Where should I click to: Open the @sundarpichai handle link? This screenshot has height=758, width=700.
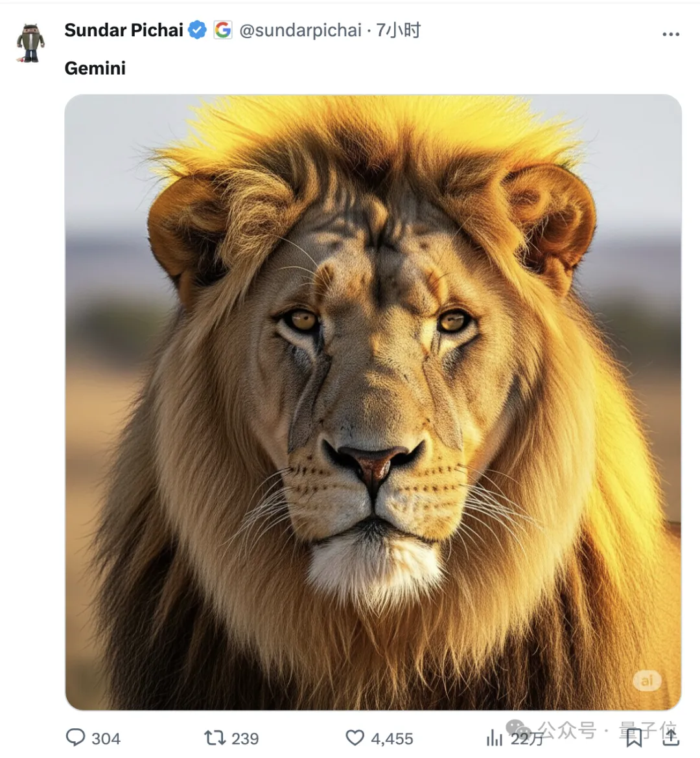300,30
